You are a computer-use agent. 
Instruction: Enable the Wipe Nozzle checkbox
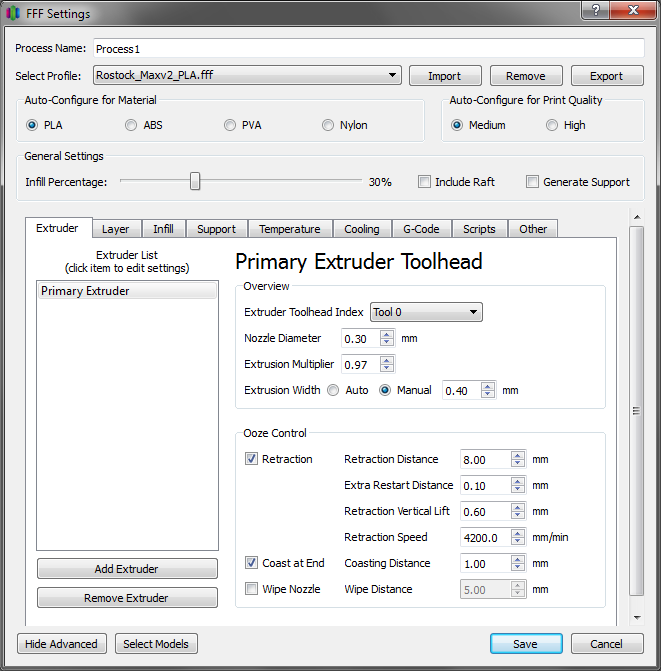(x=251, y=589)
